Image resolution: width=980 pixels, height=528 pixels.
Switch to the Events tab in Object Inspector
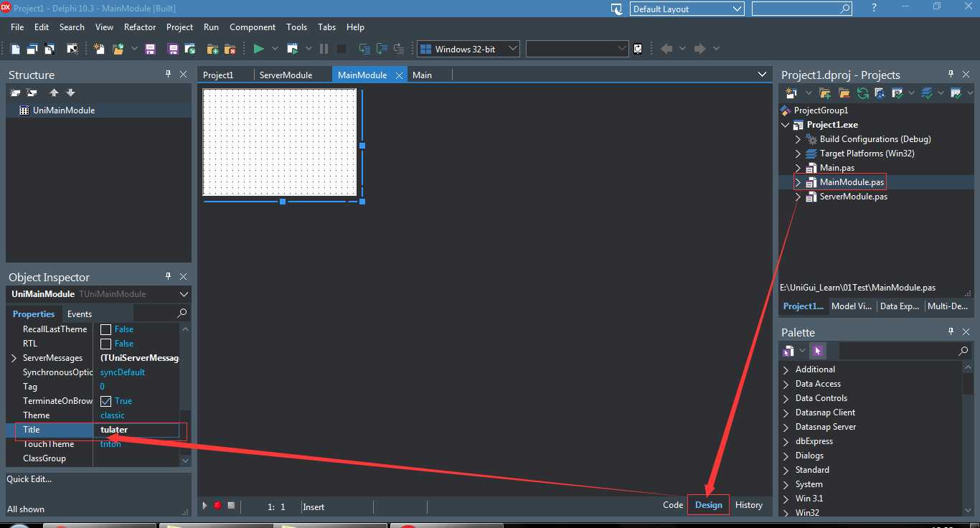pyautogui.click(x=80, y=314)
